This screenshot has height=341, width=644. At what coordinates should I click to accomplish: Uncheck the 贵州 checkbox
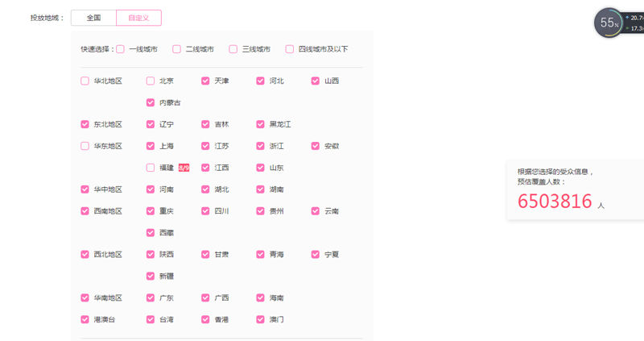260,211
